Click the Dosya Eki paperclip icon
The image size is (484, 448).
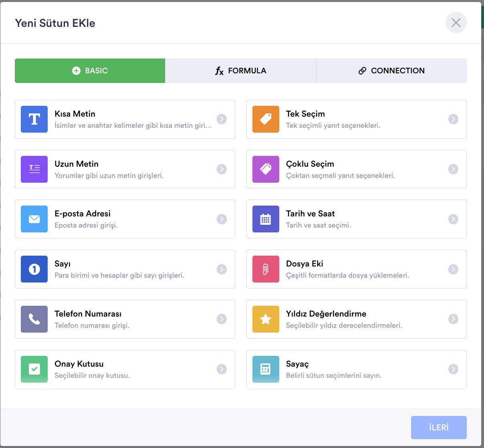(266, 269)
